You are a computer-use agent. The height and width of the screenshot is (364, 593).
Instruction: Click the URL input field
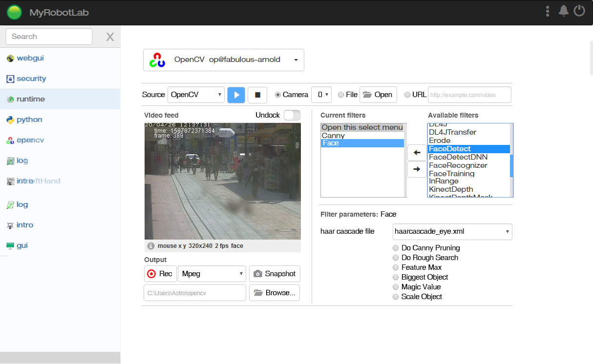coord(469,95)
